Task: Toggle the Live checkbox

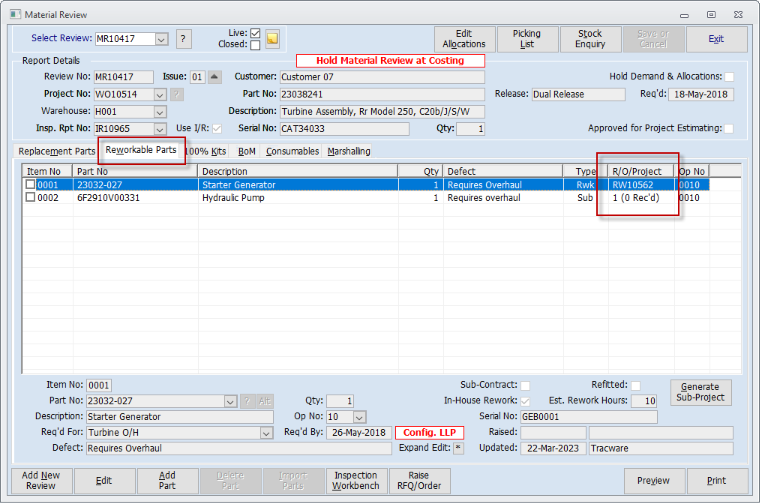Action: click(255, 33)
